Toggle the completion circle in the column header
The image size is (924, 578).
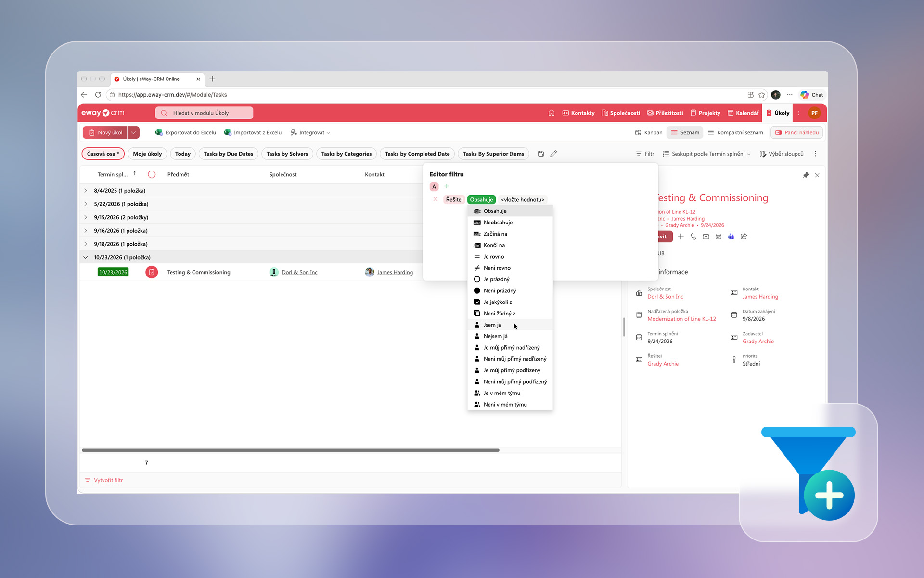coord(152,174)
